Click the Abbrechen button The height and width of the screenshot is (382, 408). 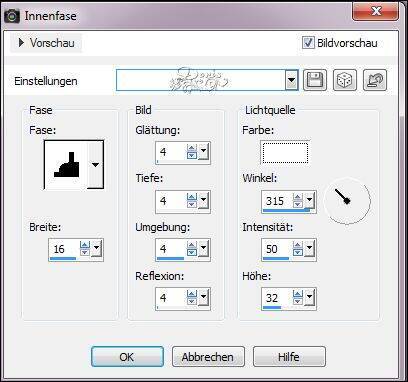208,357
